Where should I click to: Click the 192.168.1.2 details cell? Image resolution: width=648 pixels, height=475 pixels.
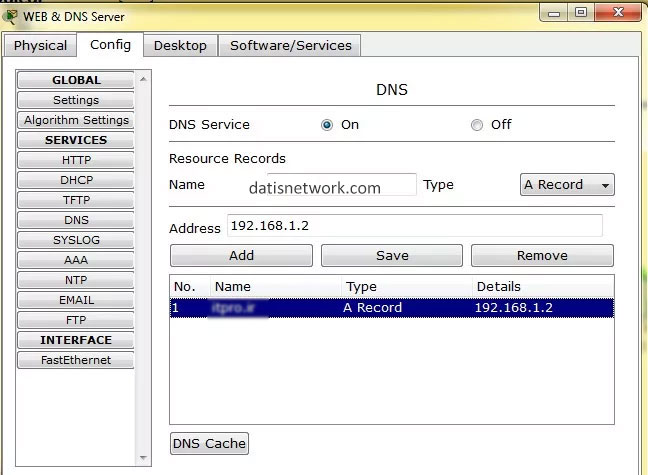[514, 308]
